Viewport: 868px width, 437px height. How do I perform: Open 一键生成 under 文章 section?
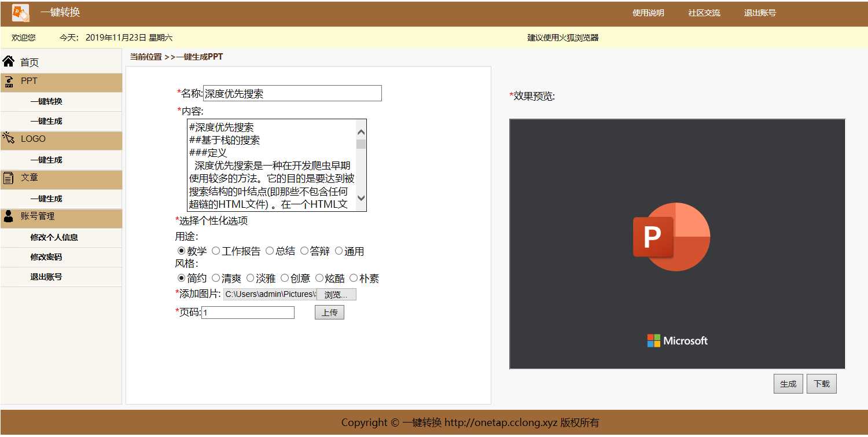pos(46,199)
